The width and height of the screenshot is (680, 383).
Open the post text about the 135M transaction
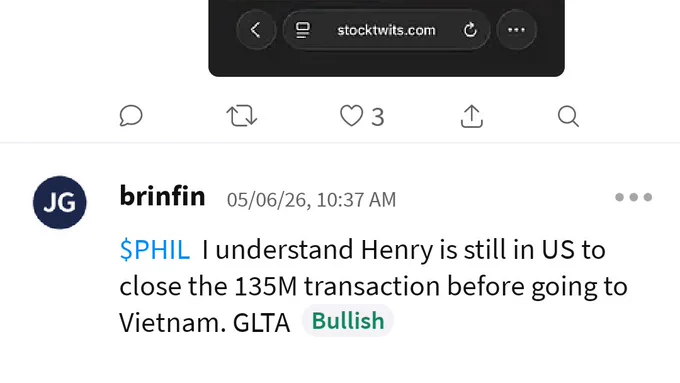click(373, 286)
